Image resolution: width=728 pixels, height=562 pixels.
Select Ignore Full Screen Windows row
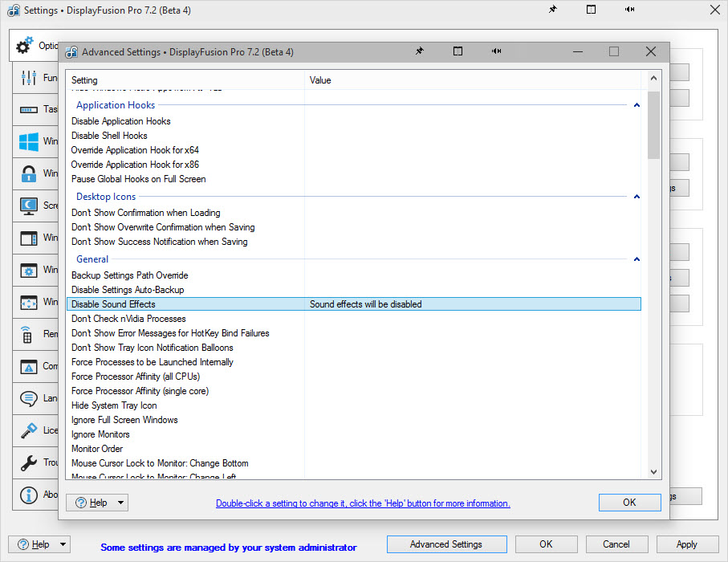tap(354, 420)
